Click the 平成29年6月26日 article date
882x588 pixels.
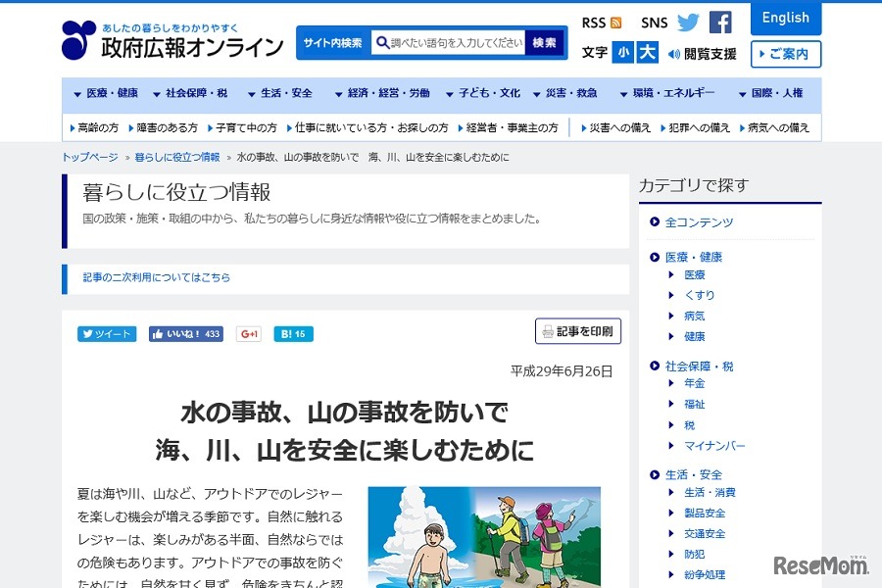tap(562, 371)
